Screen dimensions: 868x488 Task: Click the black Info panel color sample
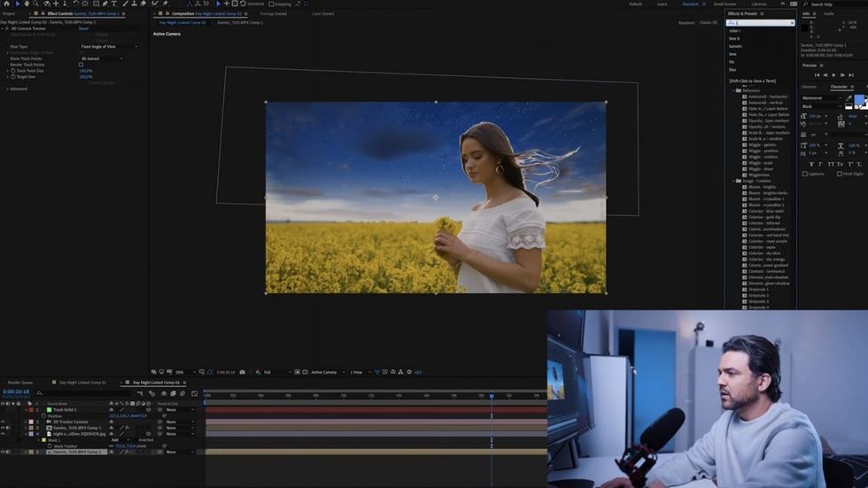click(x=805, y=27)
